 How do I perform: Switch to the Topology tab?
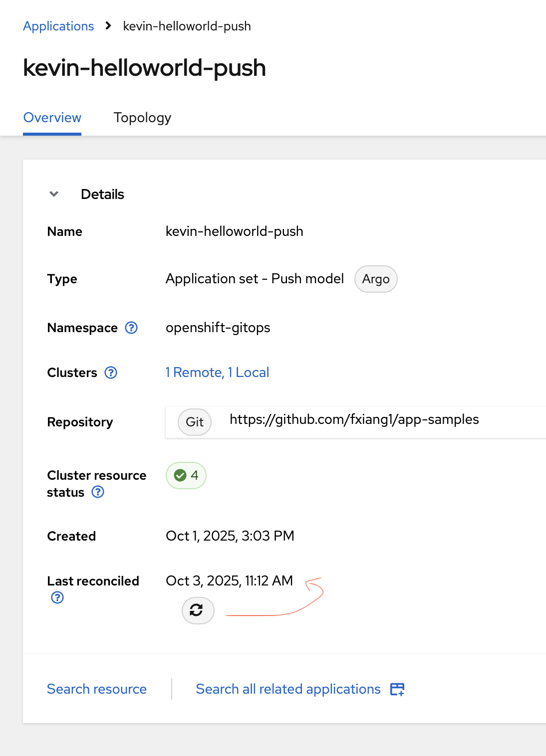[x=142, y=118]
